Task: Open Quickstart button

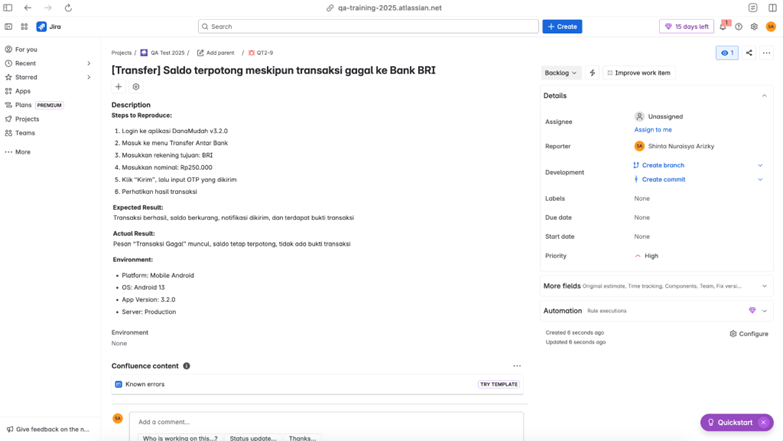Action: point(730,423)
